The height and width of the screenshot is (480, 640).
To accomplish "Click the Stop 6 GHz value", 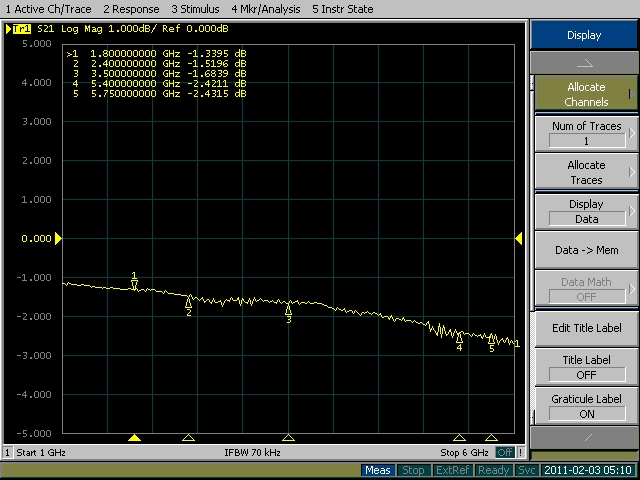I will coord(464,452).
